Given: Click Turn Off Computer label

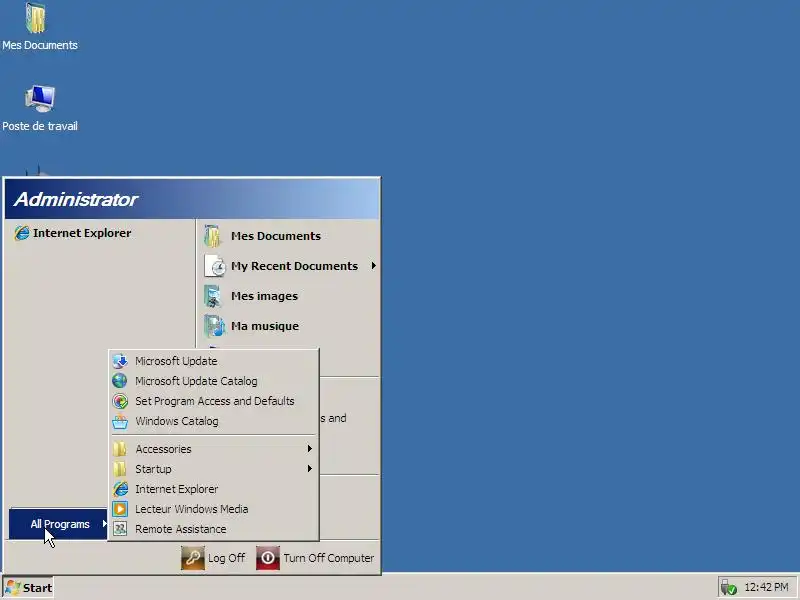Looking at the screenshot, I should pos(329,558).
